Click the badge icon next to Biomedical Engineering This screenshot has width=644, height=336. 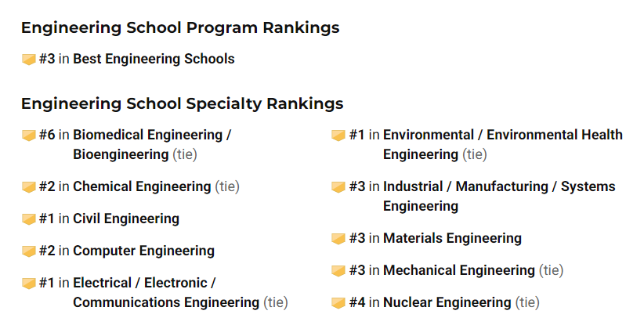click(29, 135)
